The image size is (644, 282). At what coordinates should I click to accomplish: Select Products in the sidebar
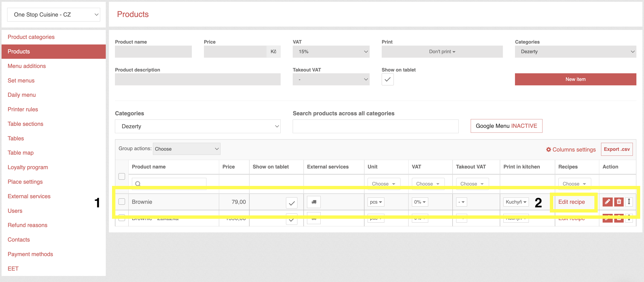[53, 51]
